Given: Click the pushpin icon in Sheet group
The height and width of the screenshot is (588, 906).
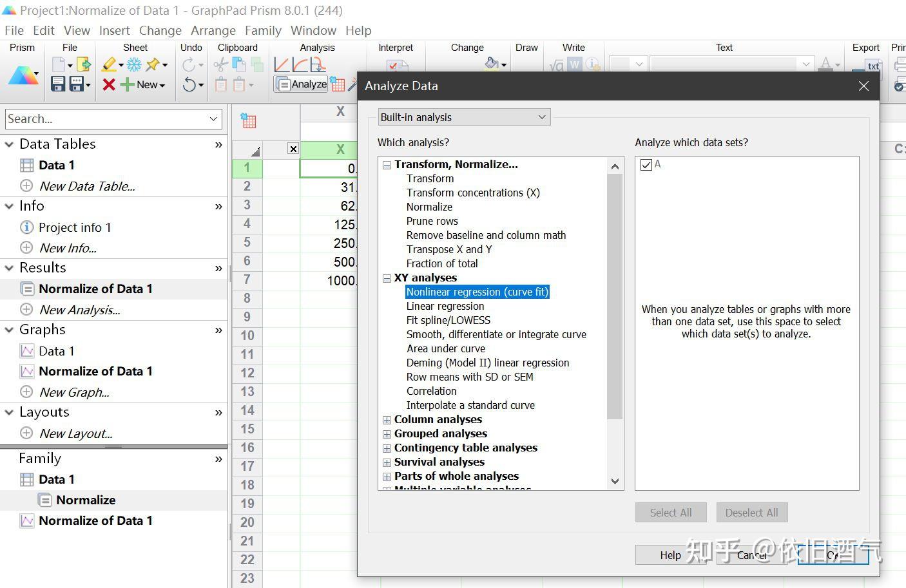Looking at the screenshot, I should pyautogui.click(x=153, y=64).
